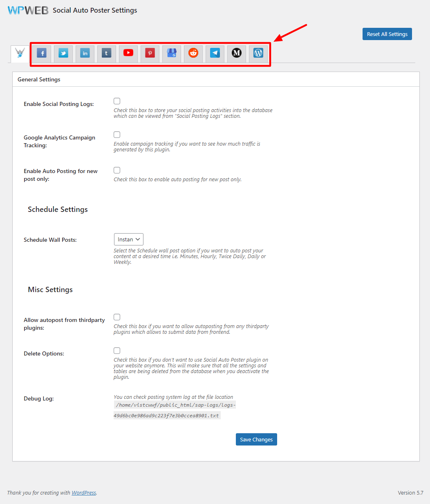Click the General Settings panel header
430x504 pixels.
pyautogui.click(x=216, y=79)
